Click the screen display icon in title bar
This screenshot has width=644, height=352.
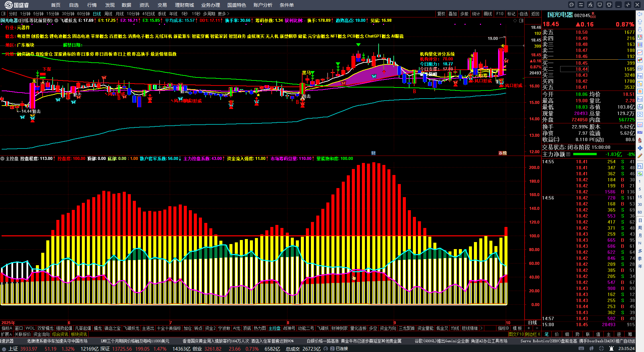coord(600,5)
